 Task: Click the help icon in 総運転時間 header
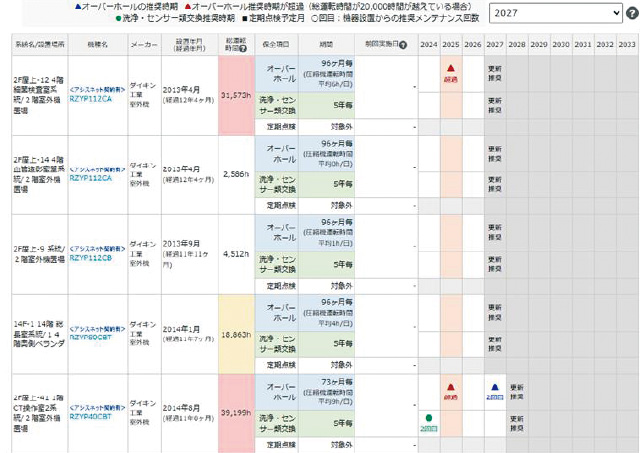pyautogui.click(x=243, y=48)
